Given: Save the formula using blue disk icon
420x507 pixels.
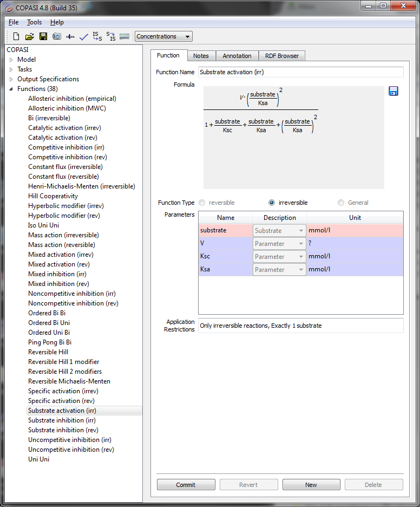Looking at the screenshot, I should 393,91.
